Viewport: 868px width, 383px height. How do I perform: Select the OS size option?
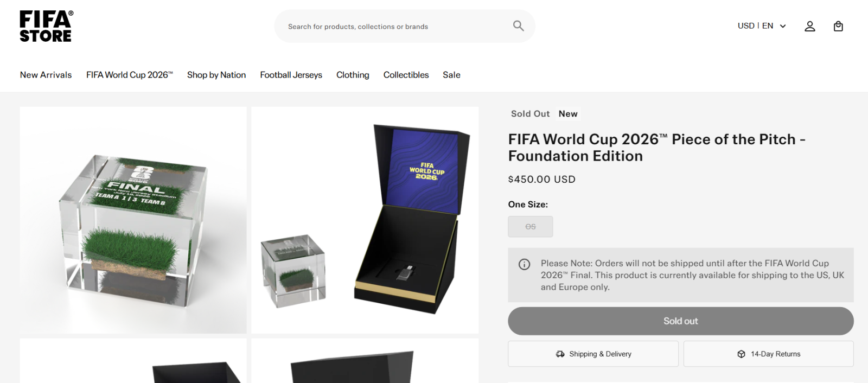point(531,227)
